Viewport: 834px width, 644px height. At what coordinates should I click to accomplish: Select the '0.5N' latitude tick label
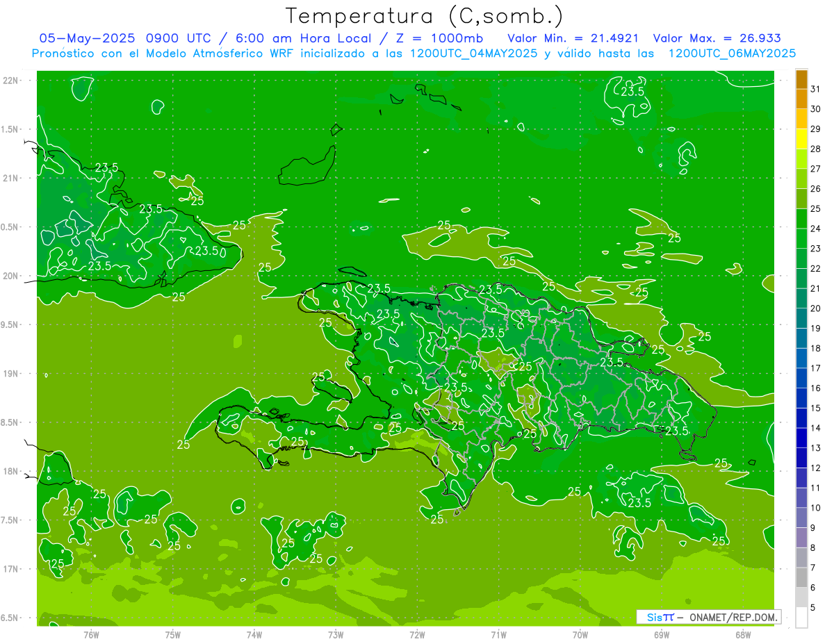pyautogui.click(x=10, y=227)
